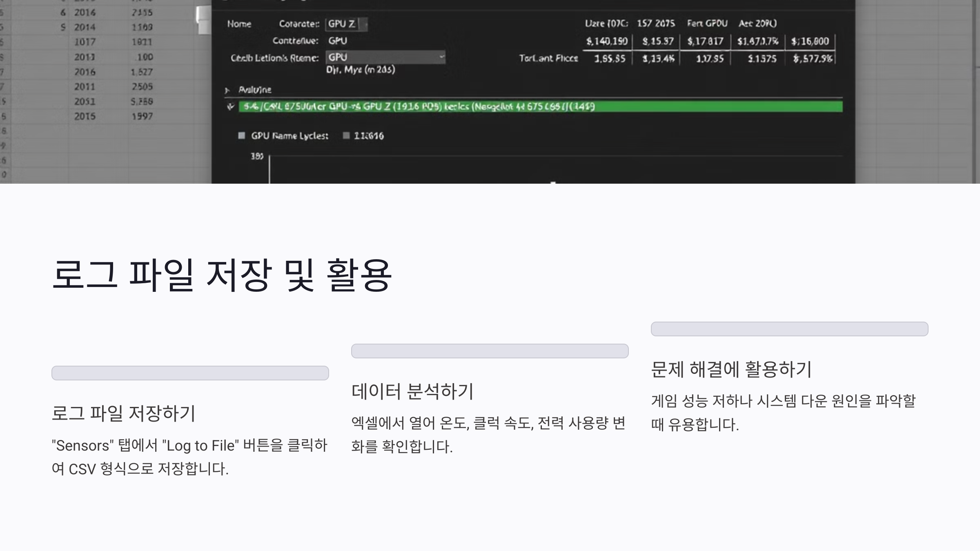Expand the collapsed Avaluine section arrow

[x=227, y=90]
